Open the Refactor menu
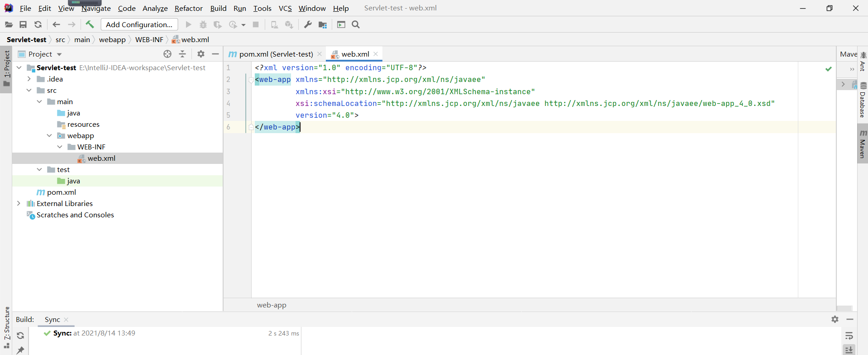 click(189, 8)
